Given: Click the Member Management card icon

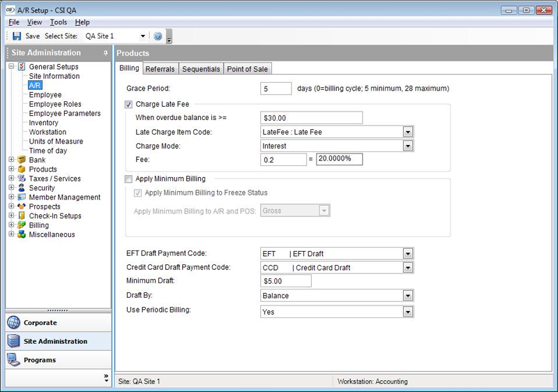Looking at the screenshot, I should pyautogui.click(x=22, y=197).
